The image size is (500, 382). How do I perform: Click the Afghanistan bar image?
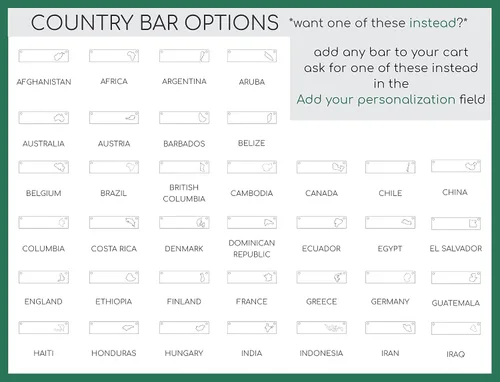click(x=44, y=56)
